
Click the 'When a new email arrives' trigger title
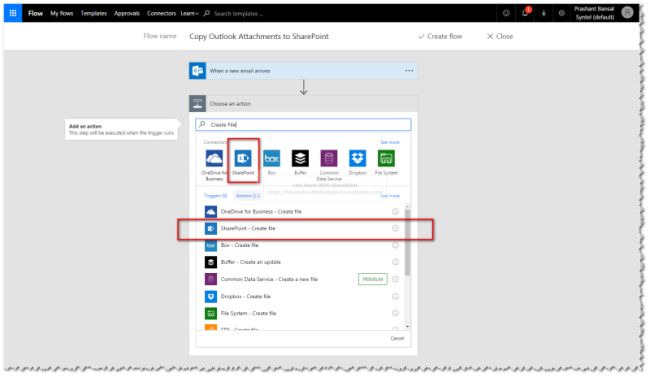pos(240,71)
